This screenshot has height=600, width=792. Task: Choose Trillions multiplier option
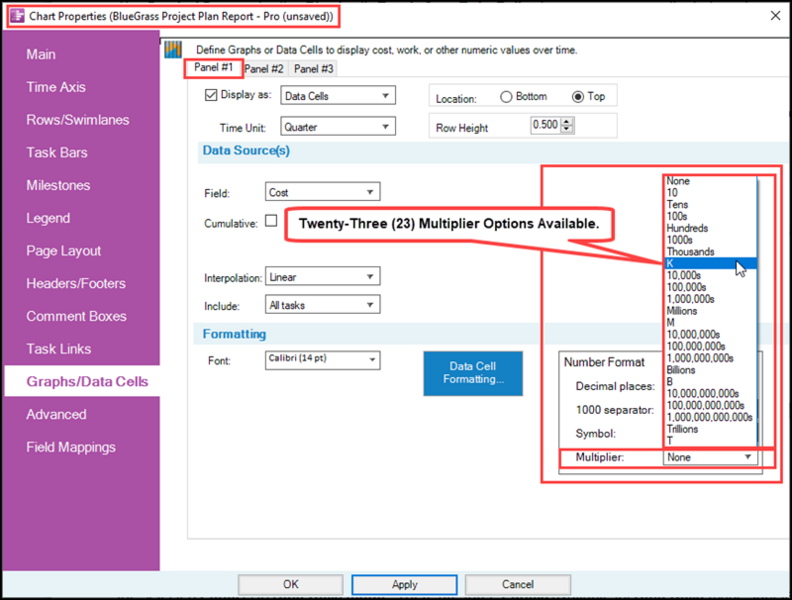point(710,429)
